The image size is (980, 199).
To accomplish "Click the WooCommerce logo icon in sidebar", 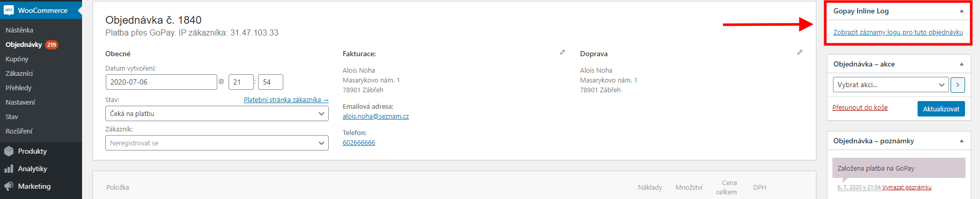I will 9,10.
